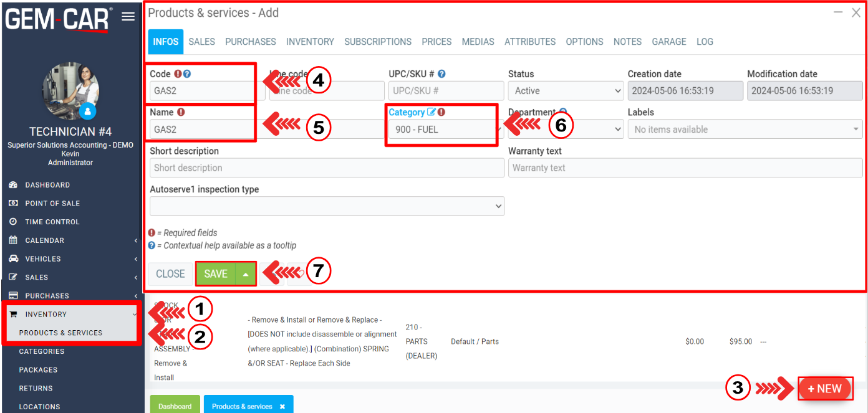The height and width of the screenshot is (413, 868).
Task: Open the Labels dropdown
Action: coord(745,130)
